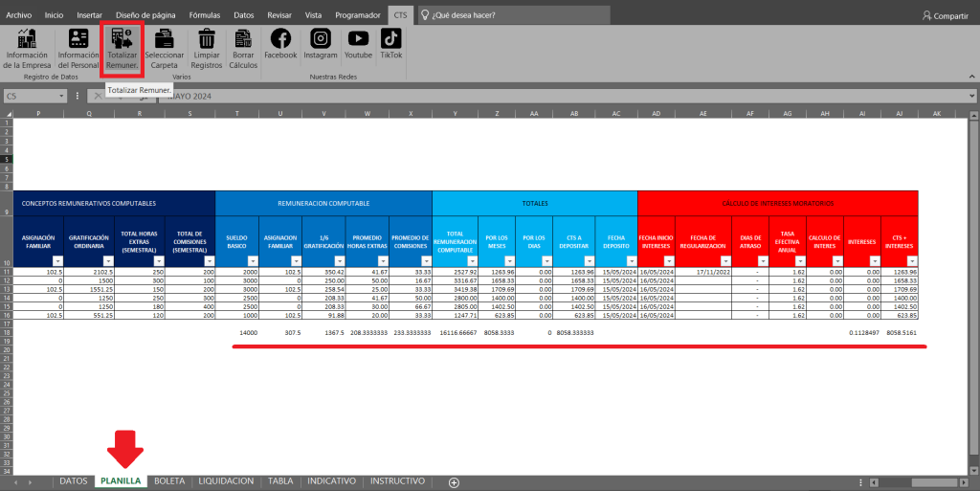Click the formula bar showing MAYO 2024

pyautogui.click(x=563, y=97)
